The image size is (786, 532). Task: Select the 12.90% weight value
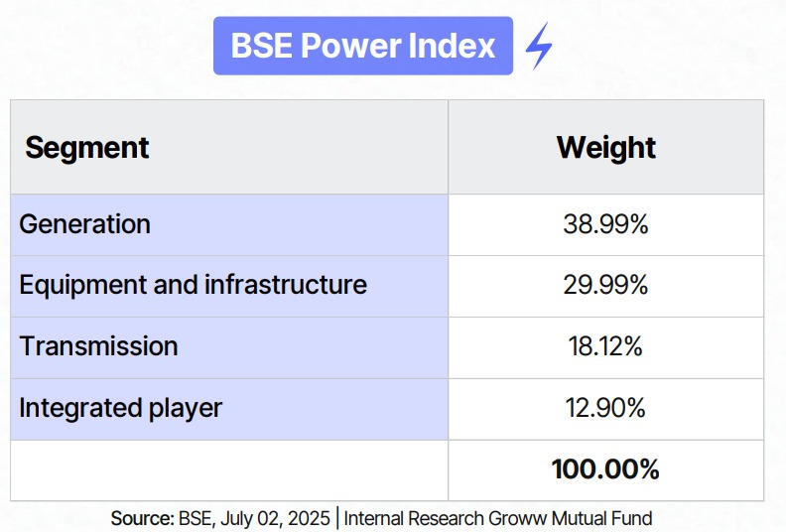point(605,408)
